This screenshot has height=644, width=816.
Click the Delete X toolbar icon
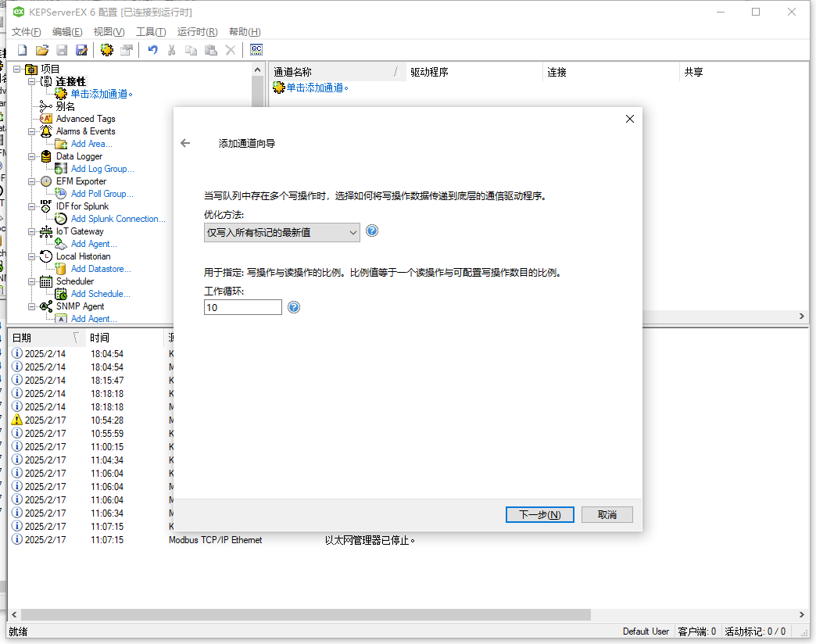click(231, 50)
